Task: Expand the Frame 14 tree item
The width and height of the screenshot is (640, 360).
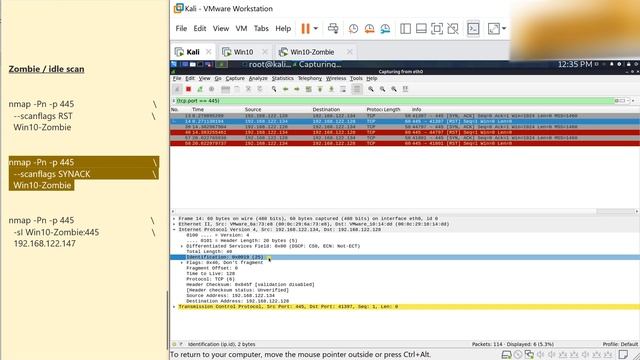Action: (174, 219)
